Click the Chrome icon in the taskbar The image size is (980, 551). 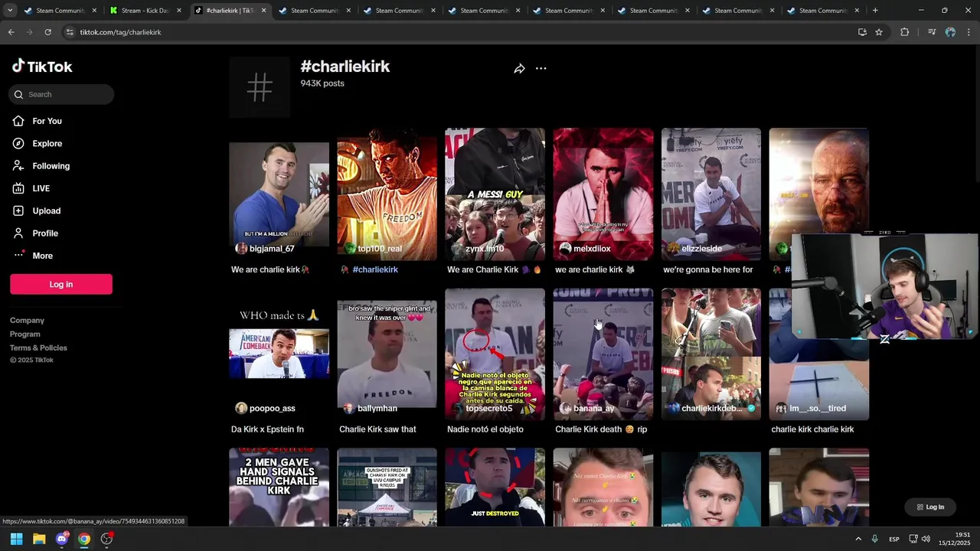(84, 539)
